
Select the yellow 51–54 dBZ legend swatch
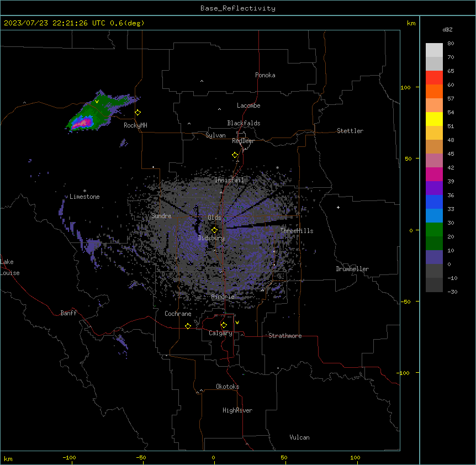434,119
